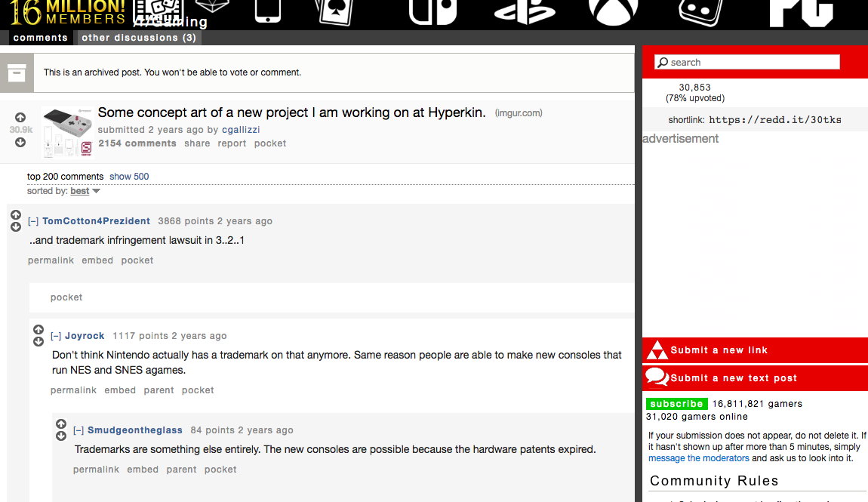This screenshot has height=502, width=868.
Task: Click the playing card spade icon
Action: [x=334, y=12]
